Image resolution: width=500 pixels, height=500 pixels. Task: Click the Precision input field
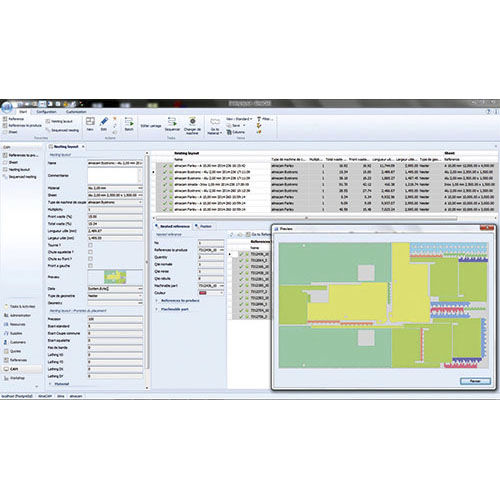pyautogui.click(x=115, y=319)
